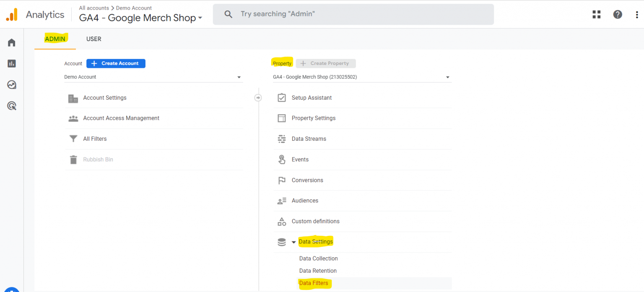644x292 pixels.
Task: Open Explore from the left sidebar
Action: (x=11, y=84)
